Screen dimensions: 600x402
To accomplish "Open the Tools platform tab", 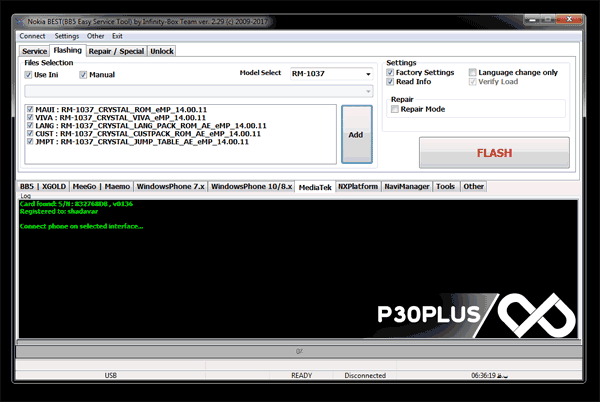I will (x=445, y=187).
